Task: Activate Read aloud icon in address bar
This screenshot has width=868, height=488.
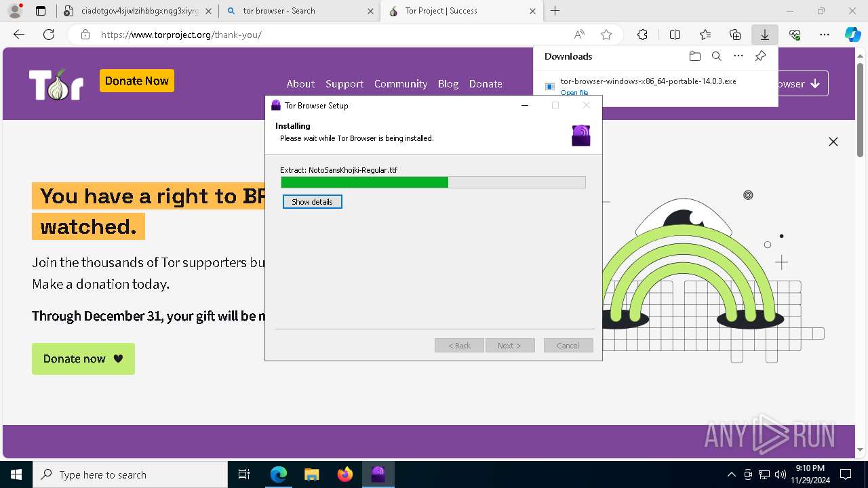Action: pyautogui.click(x=579, y=35)
